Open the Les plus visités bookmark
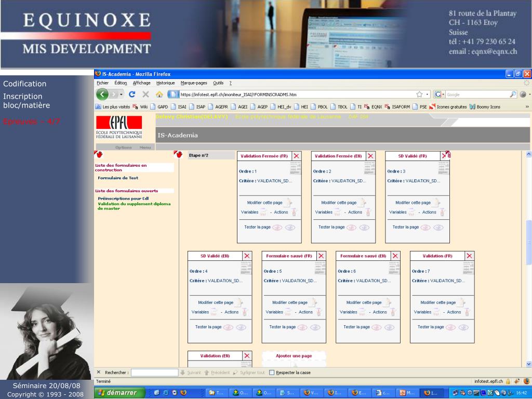The image size is (532, 399). 113,107
